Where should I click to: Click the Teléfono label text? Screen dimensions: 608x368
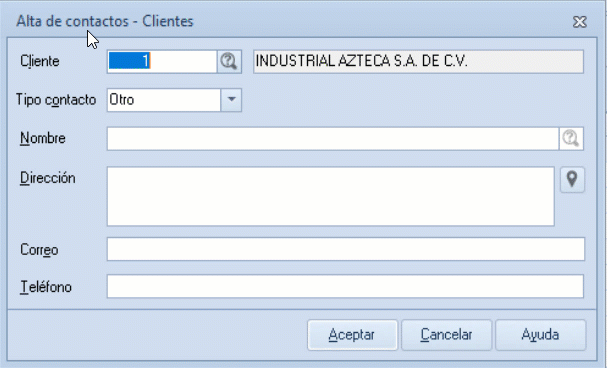point(46,287)
